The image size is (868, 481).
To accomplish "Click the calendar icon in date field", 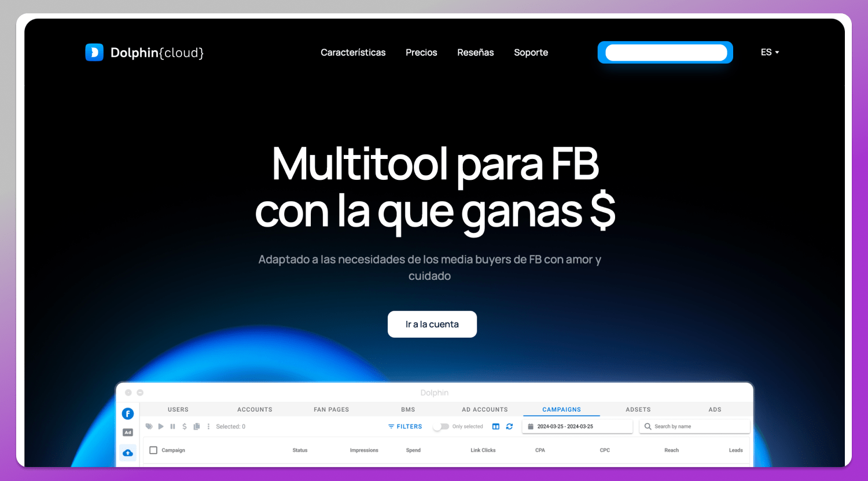I will coord(531,427).
